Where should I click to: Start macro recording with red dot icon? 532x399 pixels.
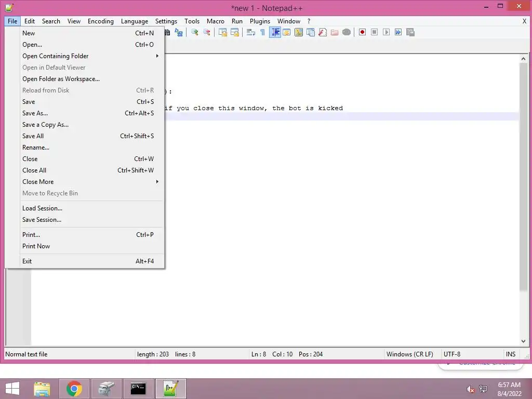pyautogui.click(x=362, y=32)
